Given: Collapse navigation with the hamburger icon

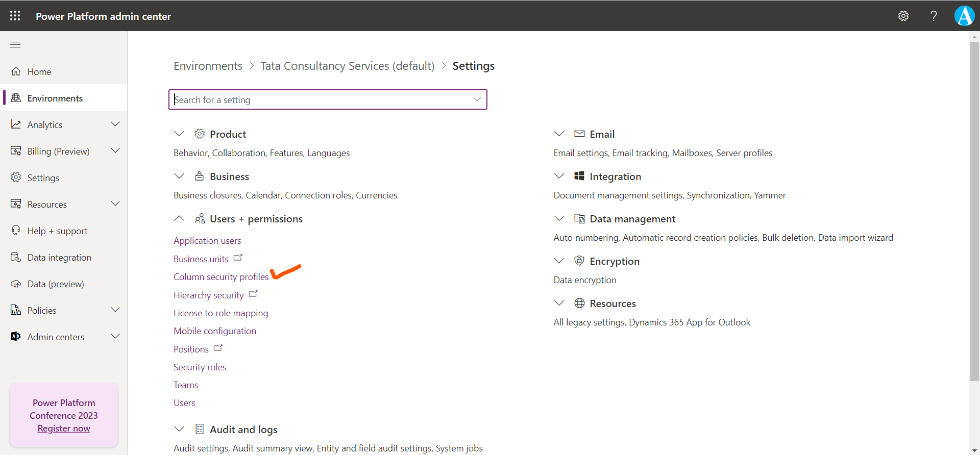Looking at the screenshot, I should (x=15, y=45).
